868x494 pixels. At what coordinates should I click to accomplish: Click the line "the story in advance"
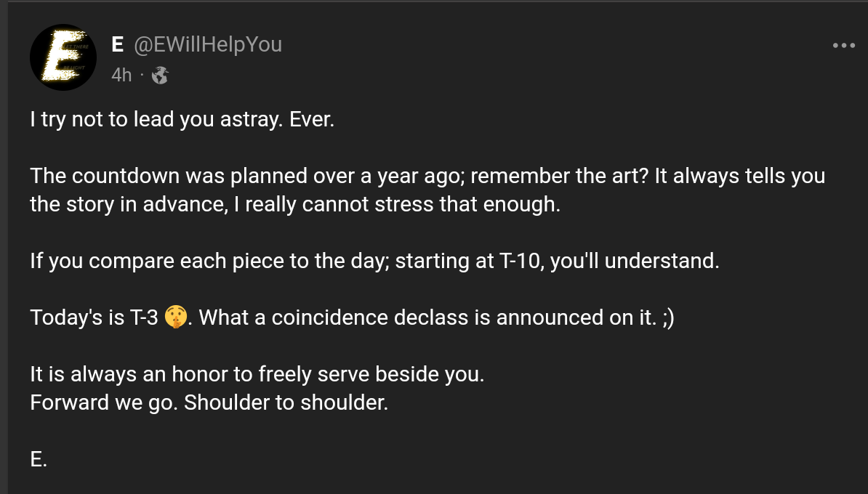(x=124, y=205)
